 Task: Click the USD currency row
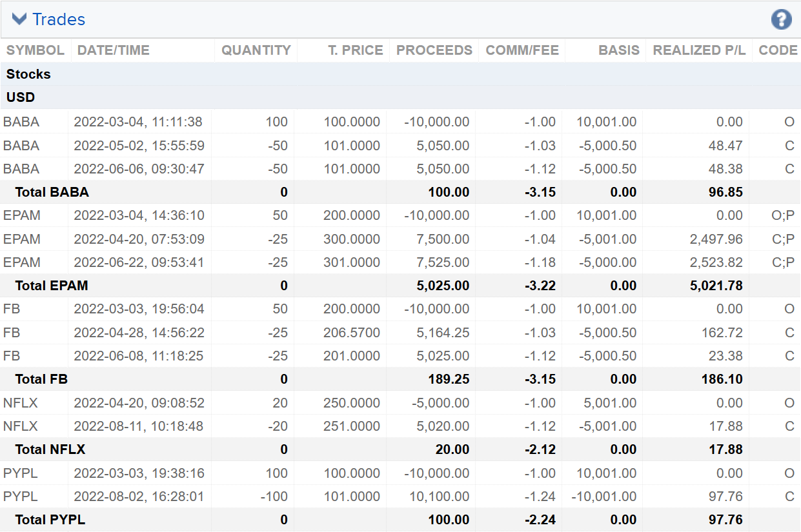pyautogui.click(x=400, y=97)
